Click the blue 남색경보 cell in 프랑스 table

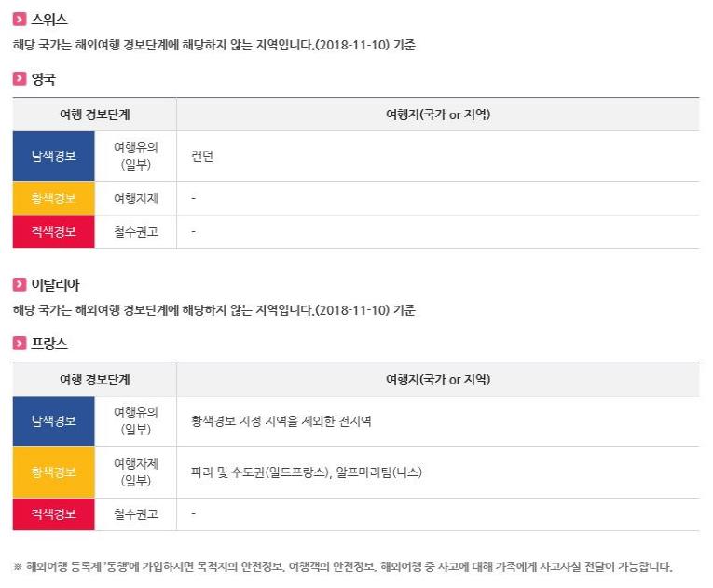coord(53,421)
